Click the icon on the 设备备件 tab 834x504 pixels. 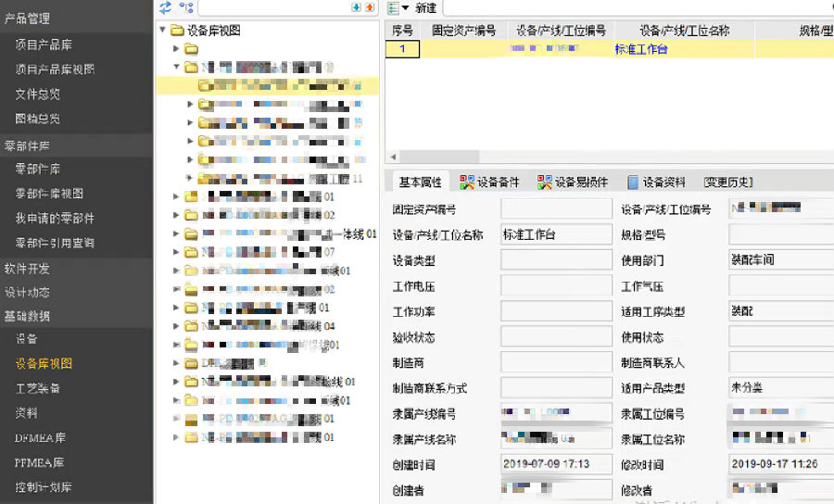(x=467, y=183)
